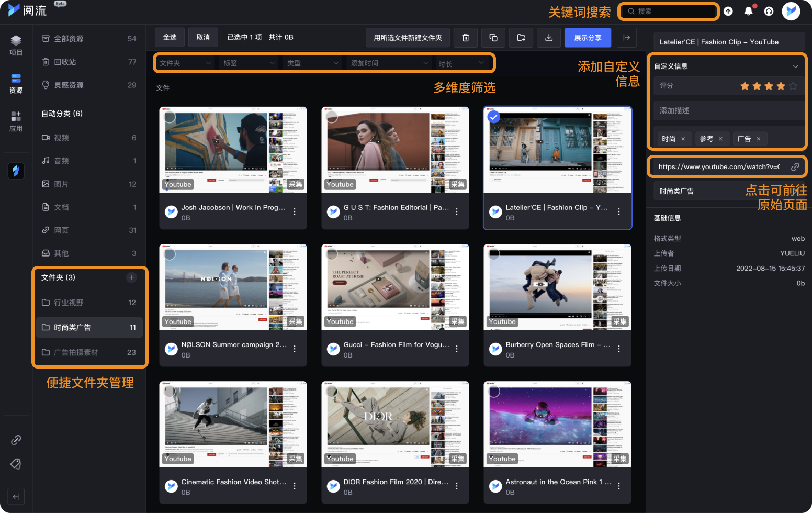812x513 pixels.
Task: Open more options for NØLSON Summer campaign card
Action: [x=295, y=349]
